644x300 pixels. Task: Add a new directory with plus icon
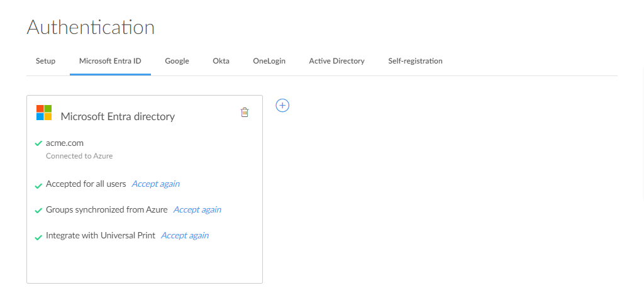point(282,105)
